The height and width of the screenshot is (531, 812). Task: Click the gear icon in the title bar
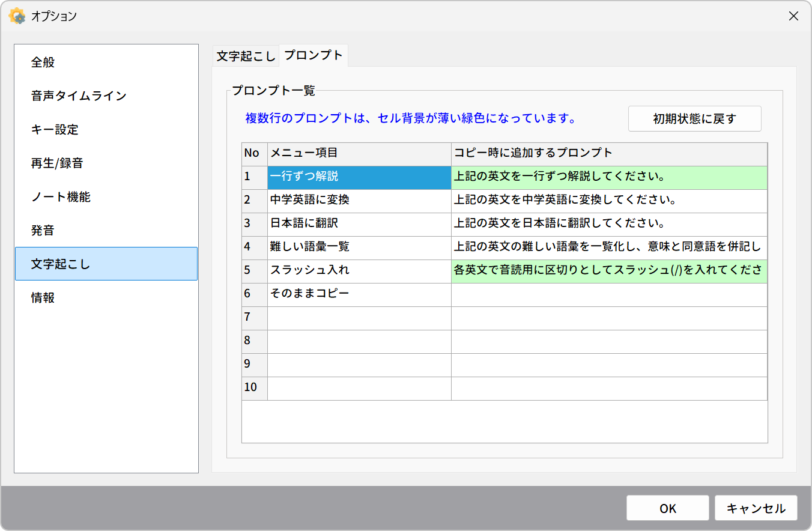[x=17, y=16]
